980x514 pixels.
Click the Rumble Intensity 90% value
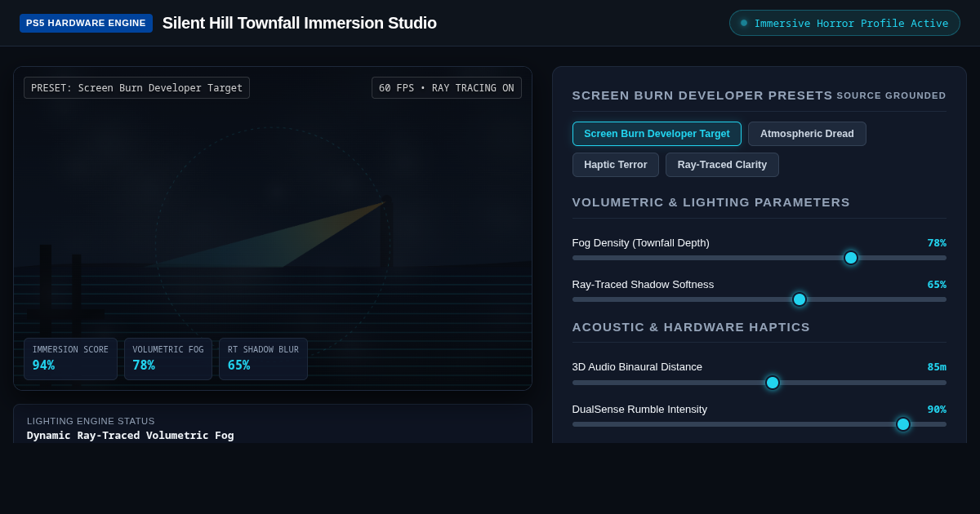click(x=937, y=410)
